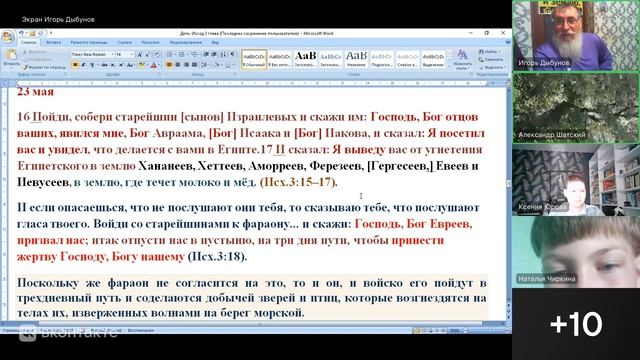The image size is (640, 360).
Task: Click the Replace (Заменить) button
Action: (x=491, y=60)
